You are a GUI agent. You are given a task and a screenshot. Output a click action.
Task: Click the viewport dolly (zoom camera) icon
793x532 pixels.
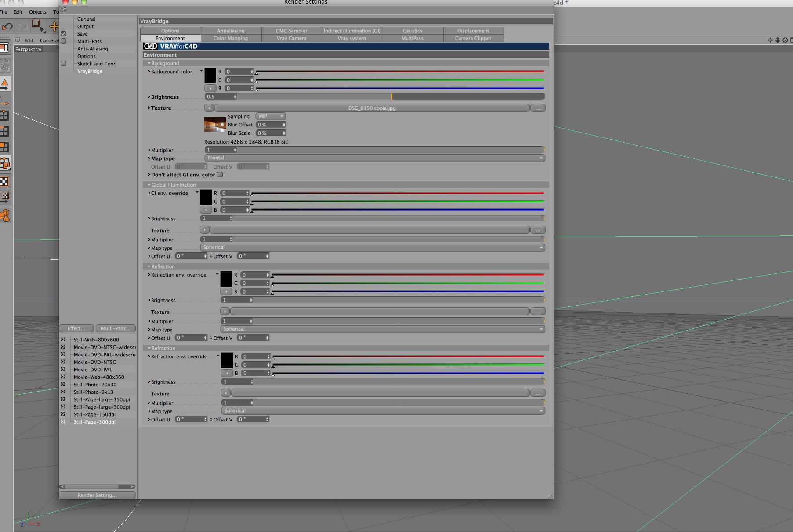[x=778, y=40]
